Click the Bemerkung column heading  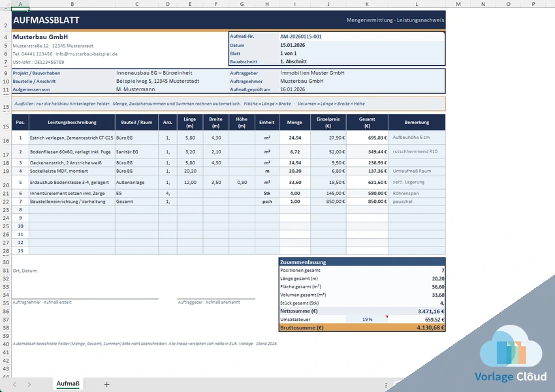(x=417, y=123)
